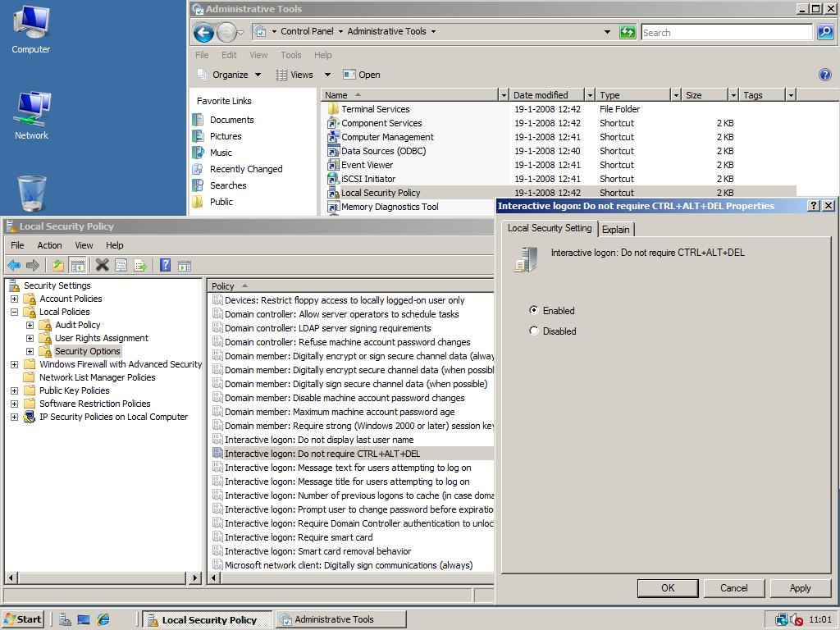Switch to the Explain tab

pyautogui.click(x=615, y=230)
